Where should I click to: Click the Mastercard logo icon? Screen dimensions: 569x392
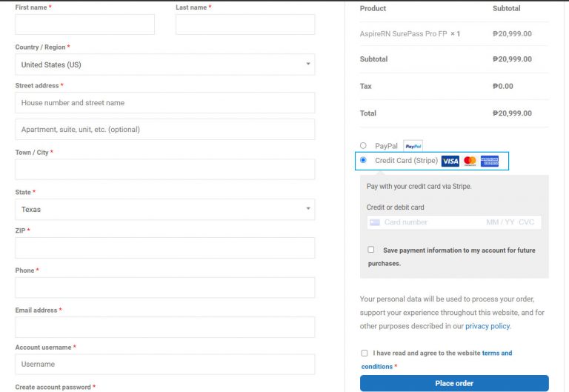(470, 161)
